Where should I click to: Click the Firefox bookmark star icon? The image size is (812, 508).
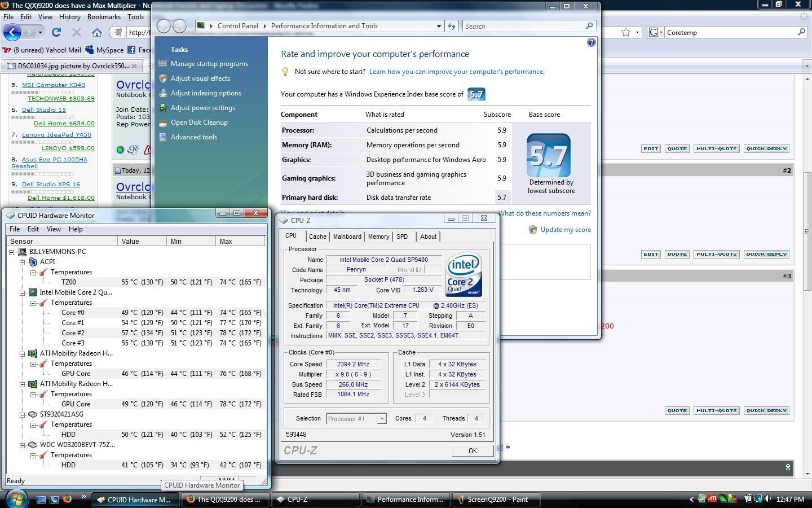pos(625,32)
